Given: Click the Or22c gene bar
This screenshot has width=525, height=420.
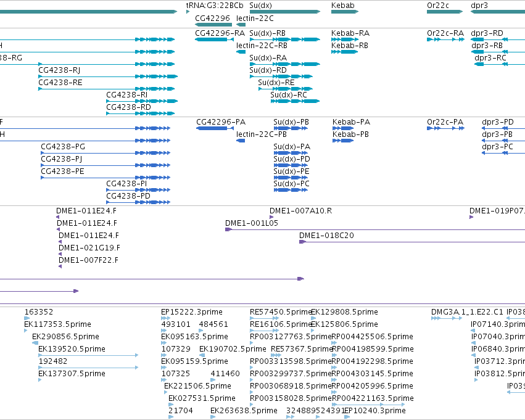Looking at the screenshot, I should tap(445, 12).
